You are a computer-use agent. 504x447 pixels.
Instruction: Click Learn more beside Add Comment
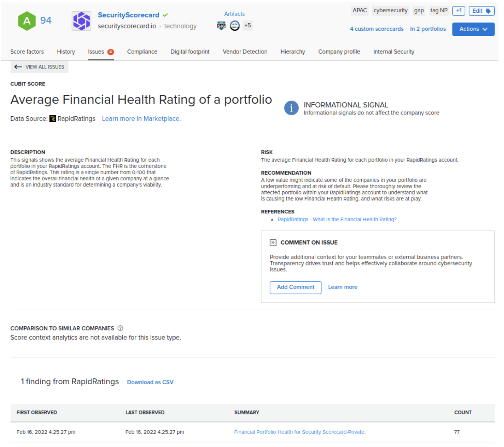[x=343, y=287]
